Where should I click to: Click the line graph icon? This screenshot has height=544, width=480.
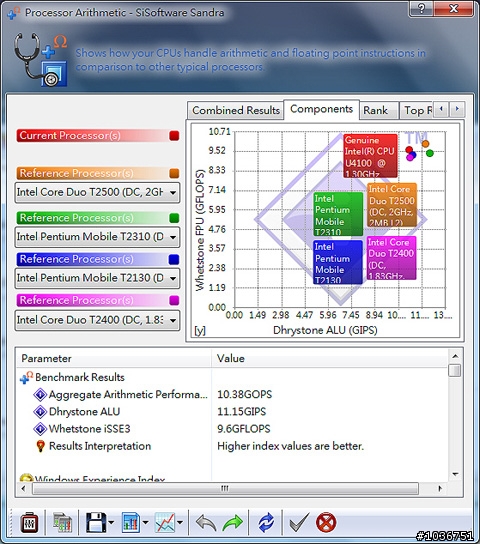[165, 522]
